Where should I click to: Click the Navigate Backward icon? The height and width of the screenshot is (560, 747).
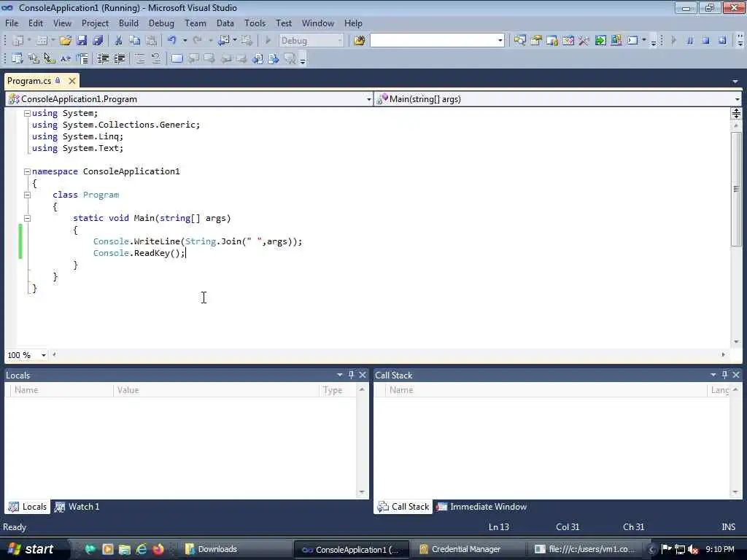[x=223, y=41]
